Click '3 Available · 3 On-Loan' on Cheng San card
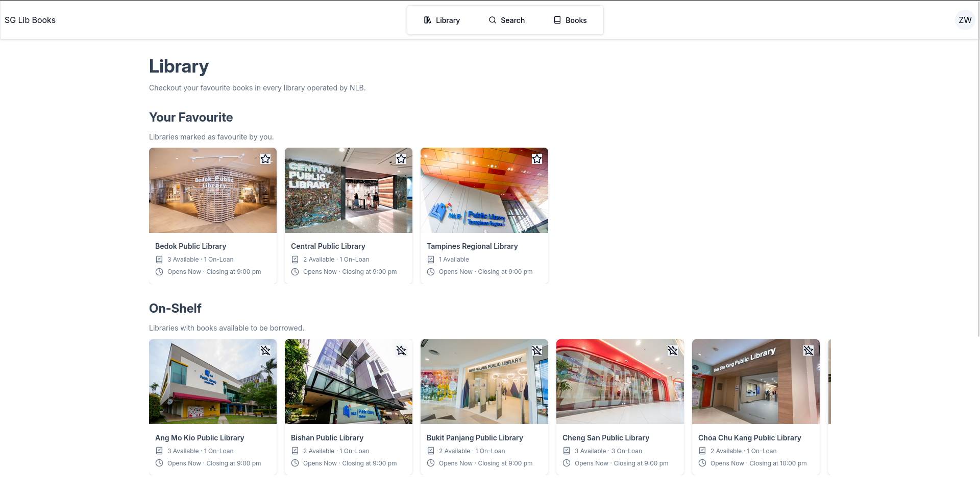 pos(608,451)
